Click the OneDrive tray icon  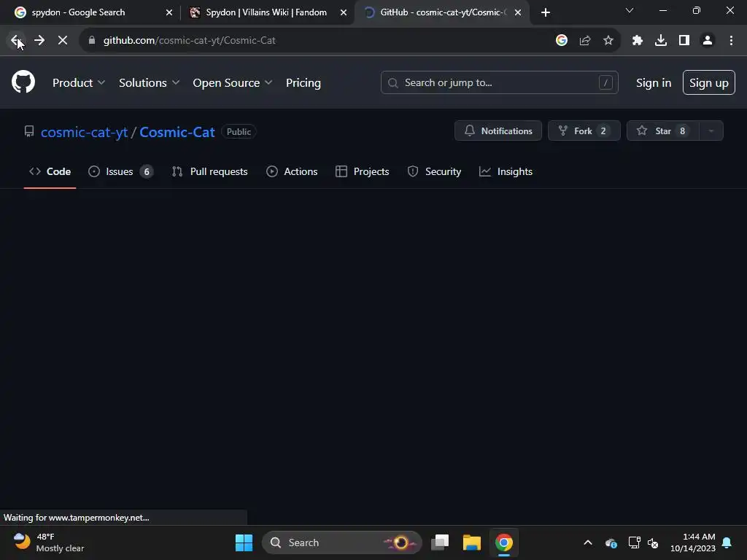(611, 542)
